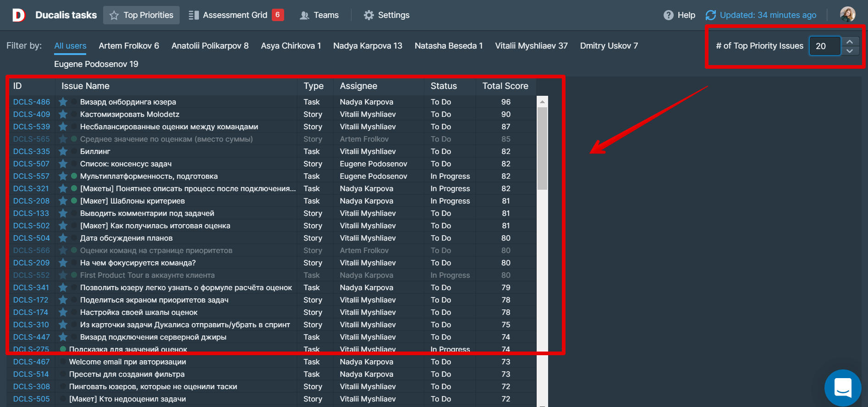Click the star icon for DCLS-133
The image size is (868, 407).
[x=63, y=213]
